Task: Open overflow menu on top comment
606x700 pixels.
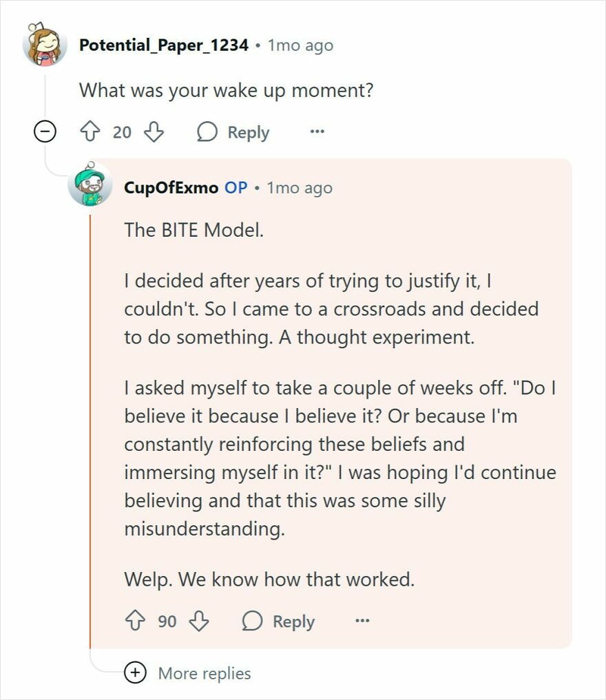Action: pos(317,132)
